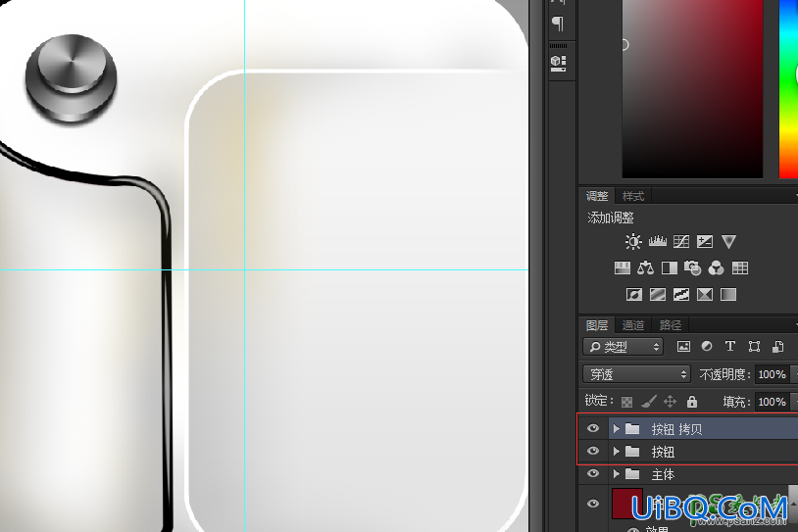798x532 pixels.
Task: Expand the 按钮 group
Action: click(x=617, y=451)
